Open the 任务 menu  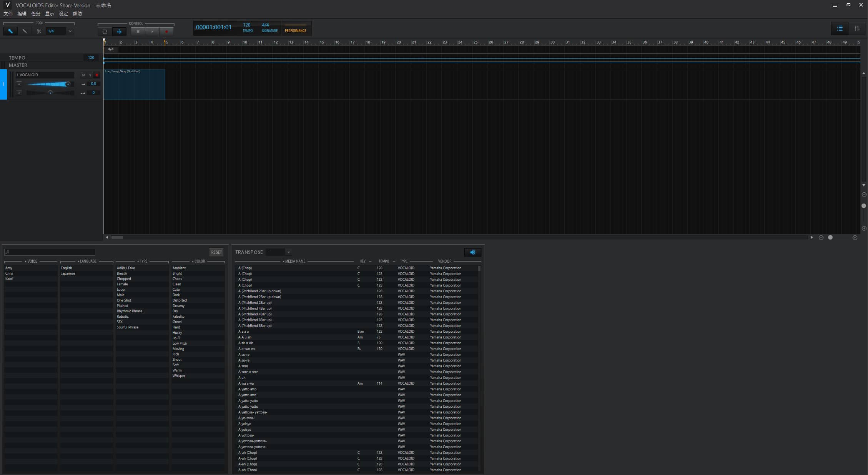(x=36, y=14)
